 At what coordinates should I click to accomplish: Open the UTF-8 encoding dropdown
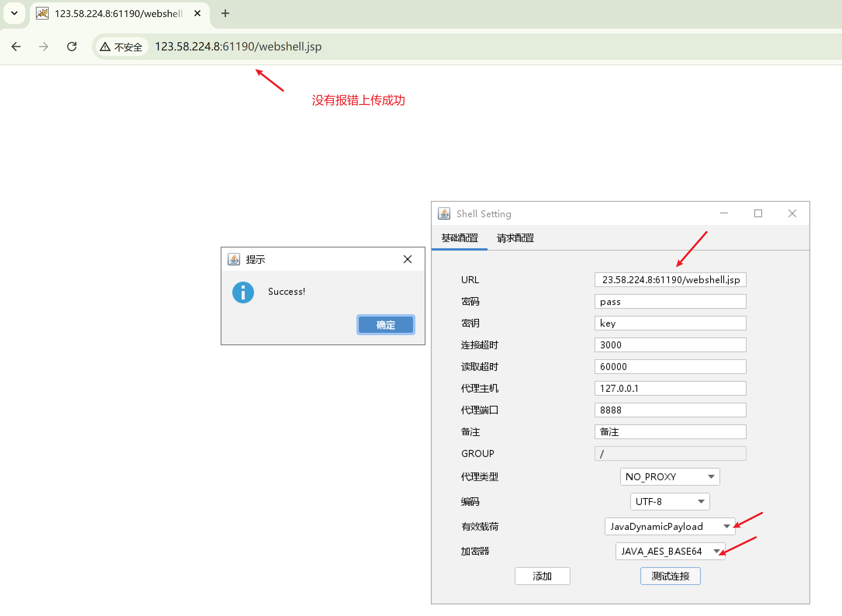coord(701,502)
